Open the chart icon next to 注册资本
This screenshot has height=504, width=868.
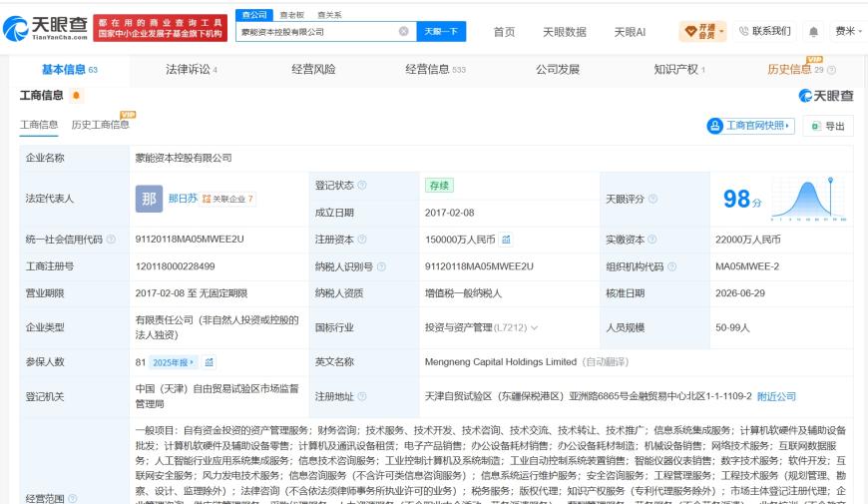tap(506, 240)
